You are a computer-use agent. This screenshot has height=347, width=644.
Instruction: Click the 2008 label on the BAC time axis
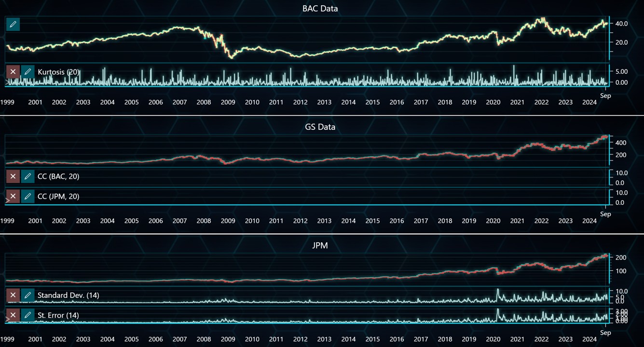pos(204,102)
